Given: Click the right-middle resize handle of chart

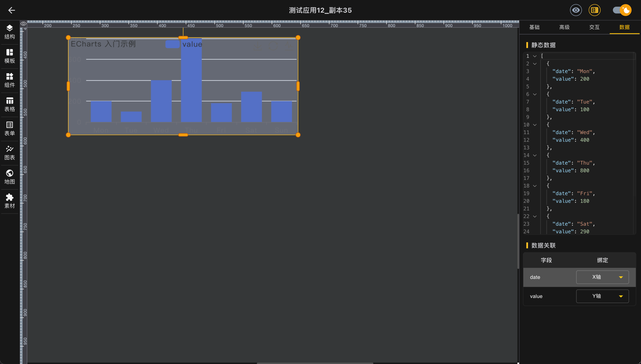Looking at the screenshot, I should pos(298,86).
